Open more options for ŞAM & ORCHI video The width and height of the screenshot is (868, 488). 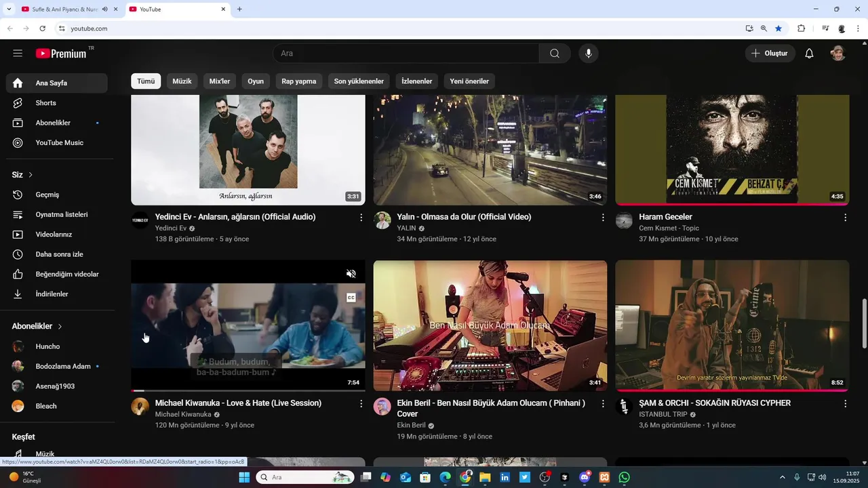[x=845, y=403]
